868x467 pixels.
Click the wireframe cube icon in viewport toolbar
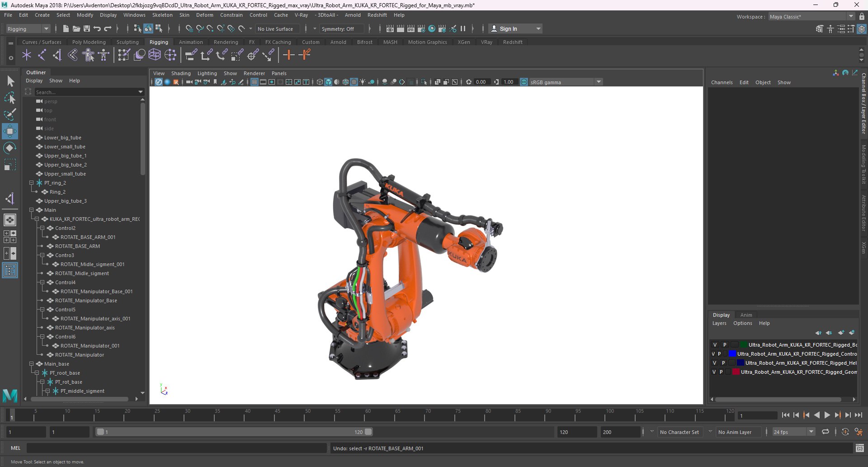pyautogui.click(x=320, y=82)
